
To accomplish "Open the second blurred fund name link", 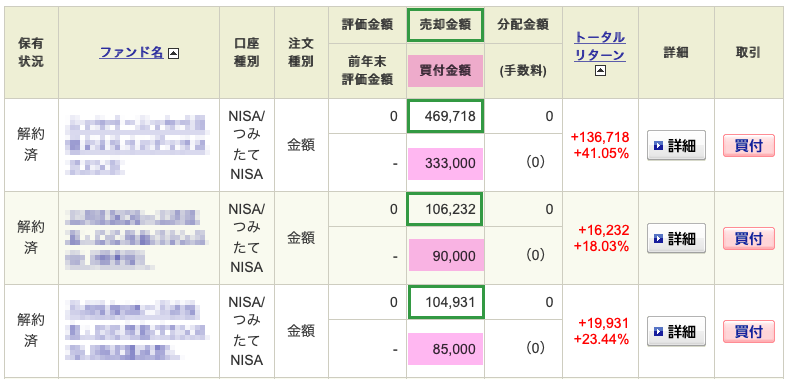I will point(137,238).
